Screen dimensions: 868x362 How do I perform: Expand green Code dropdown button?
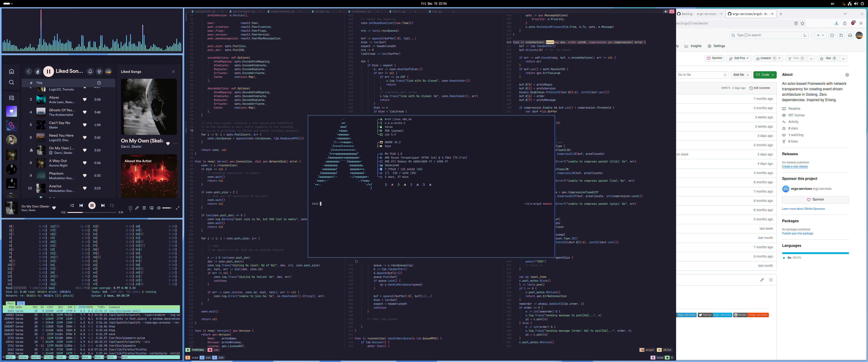[x=765, y=75]
